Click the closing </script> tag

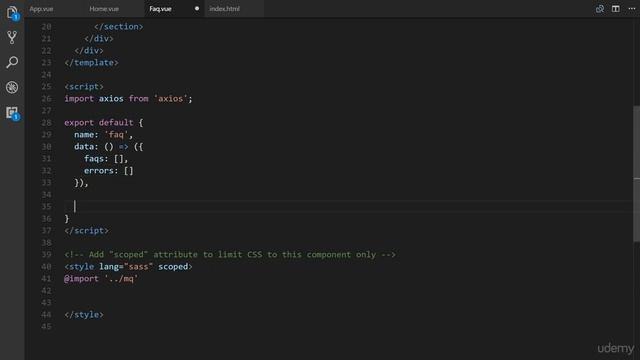pos(87,231)
